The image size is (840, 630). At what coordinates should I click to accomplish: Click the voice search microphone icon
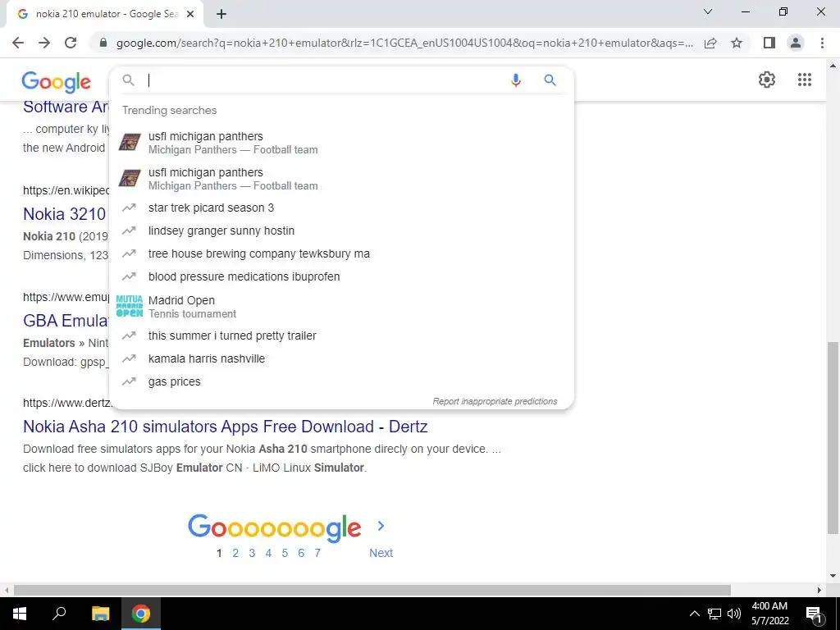(x=515, y=80)
